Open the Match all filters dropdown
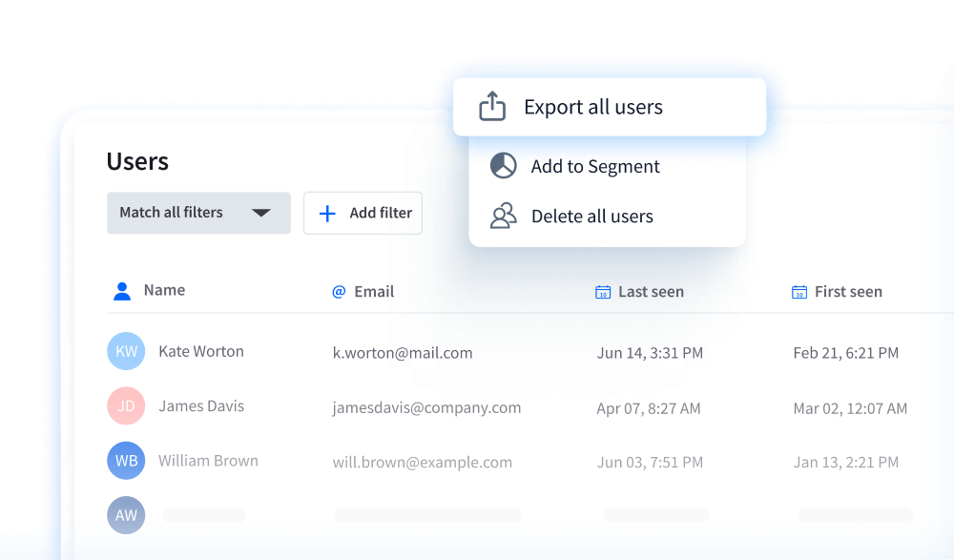Viewport: 954px width, 560px height. tap(198, 213)
